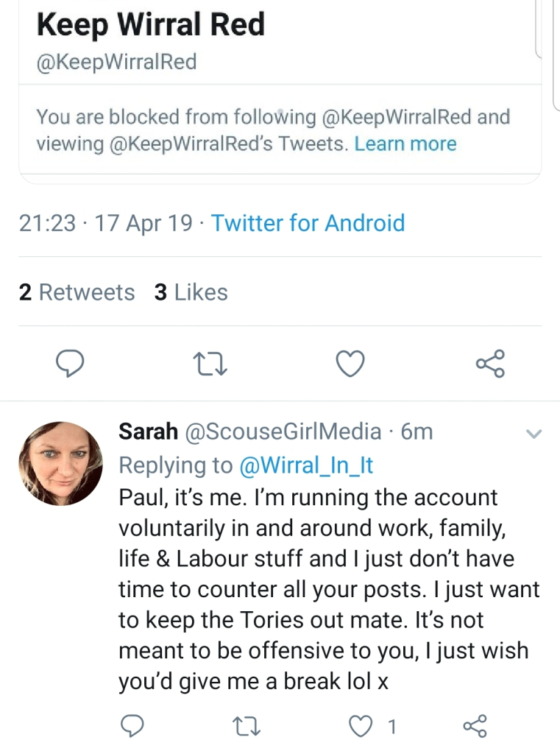560x754 pixels.
Task: Like the main tweet
Action: [350, 363]
